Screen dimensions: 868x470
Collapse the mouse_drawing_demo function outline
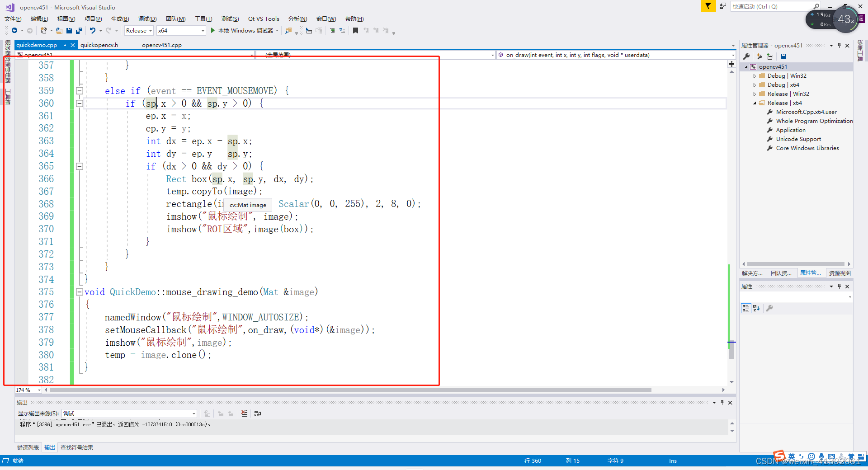(x=80, y=292)
